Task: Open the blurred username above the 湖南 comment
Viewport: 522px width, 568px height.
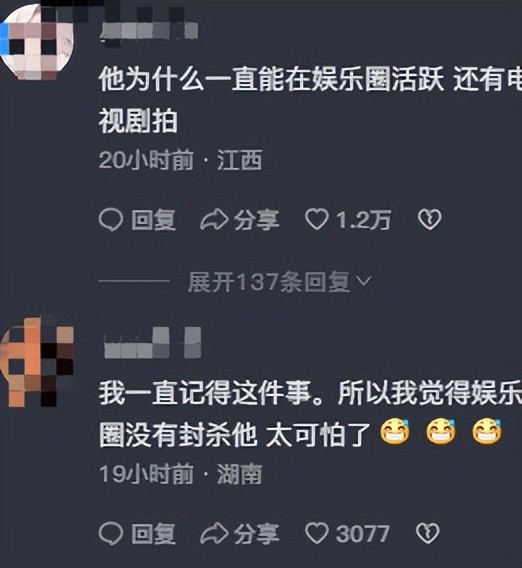Action: (152, 342)
